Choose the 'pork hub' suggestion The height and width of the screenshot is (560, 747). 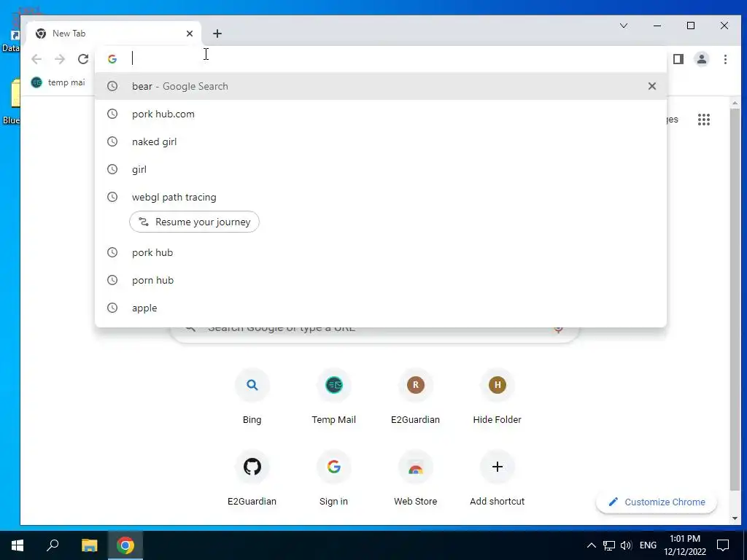[x=381, y=252]
